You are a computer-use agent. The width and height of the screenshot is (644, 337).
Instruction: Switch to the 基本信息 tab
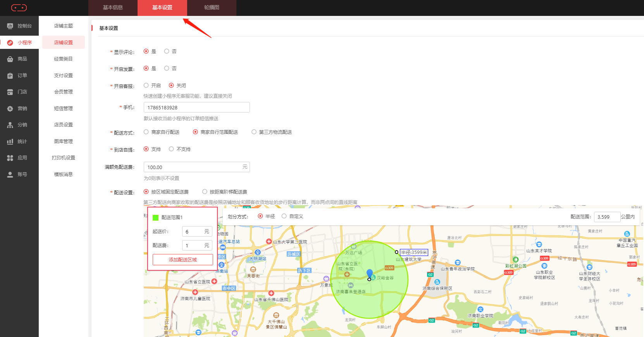[113, 8]
